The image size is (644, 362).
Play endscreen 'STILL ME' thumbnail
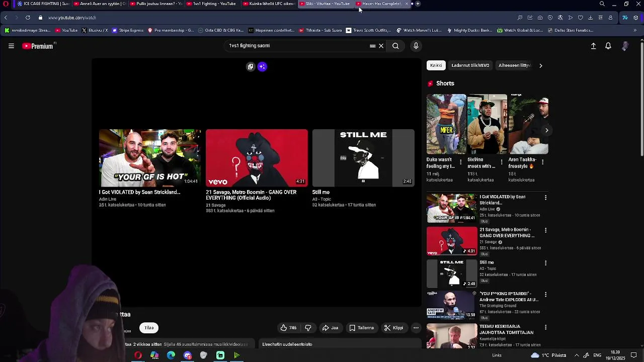click(x=363, y=158)
